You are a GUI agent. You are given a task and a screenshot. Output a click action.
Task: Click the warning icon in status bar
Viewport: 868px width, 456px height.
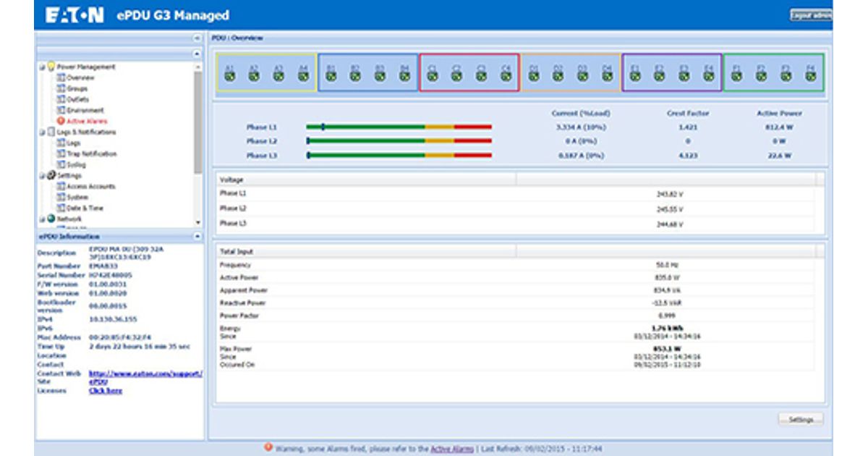(268, 448)
